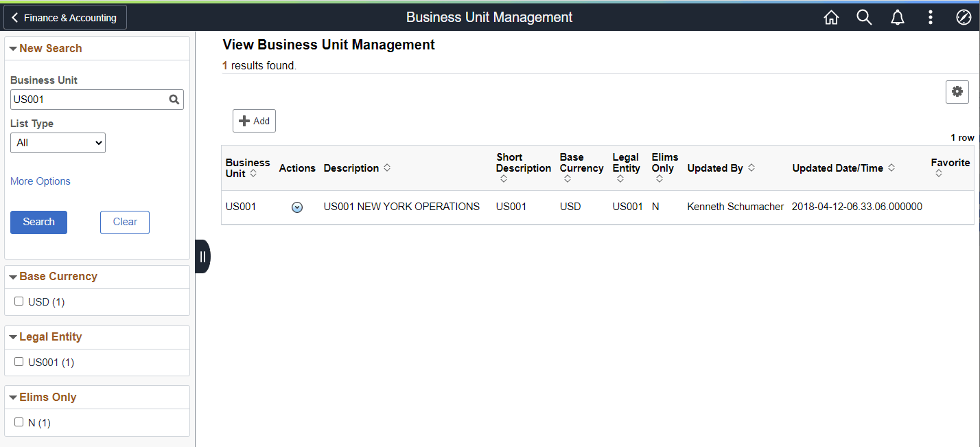Click the Search button
980x447 pixels.
pyautogui.click(x=38, y=222)
